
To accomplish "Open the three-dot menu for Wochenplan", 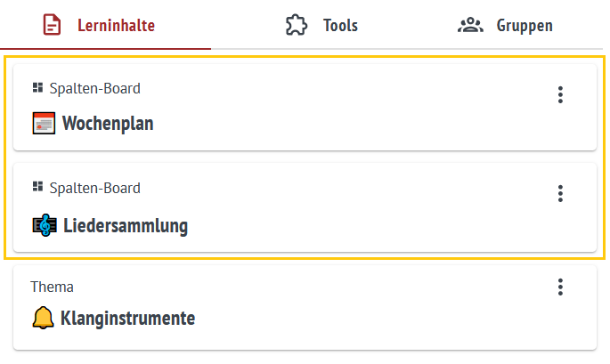I will click(x=560, y=94).
